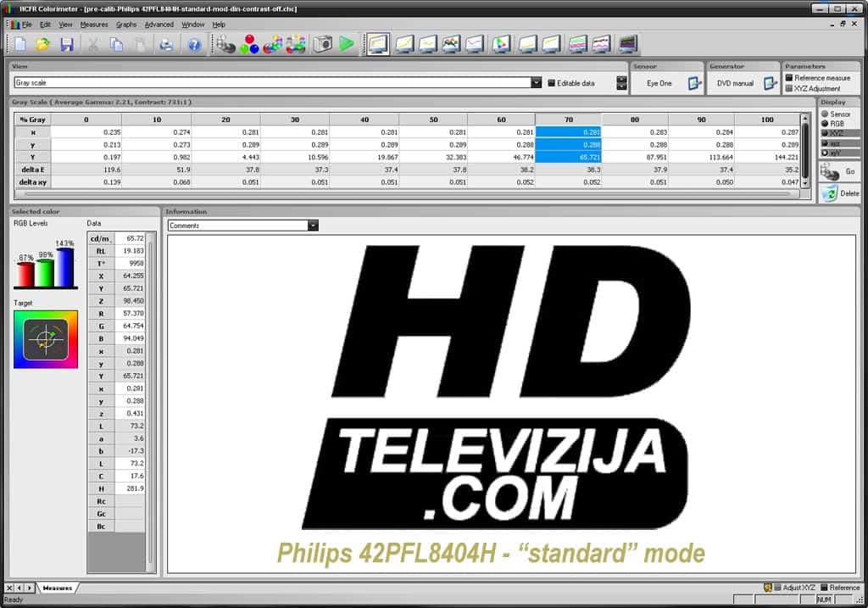Click inside the Comments text area
The height and width of the screenshot is (608, 868).
[x=511, y=404]
